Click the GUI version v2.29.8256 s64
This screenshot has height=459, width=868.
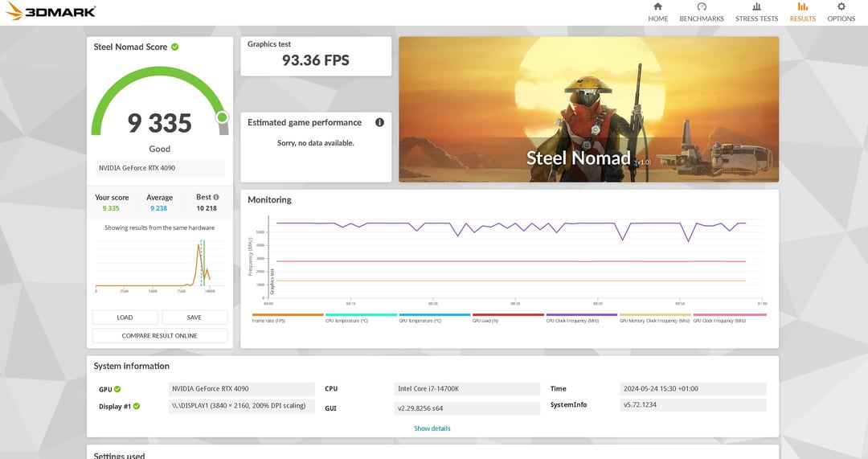(x=467, y=408)
